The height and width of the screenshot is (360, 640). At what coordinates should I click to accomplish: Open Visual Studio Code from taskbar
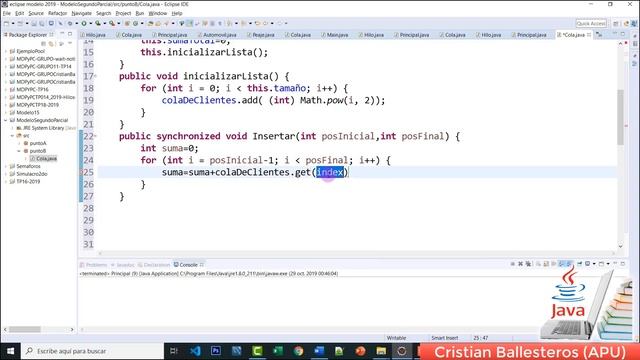pyautogui.click(x=195, y=351)
